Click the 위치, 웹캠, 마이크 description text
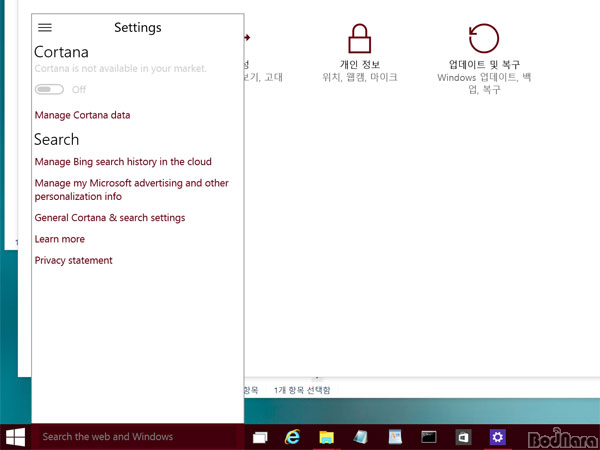 click(359, 77)
